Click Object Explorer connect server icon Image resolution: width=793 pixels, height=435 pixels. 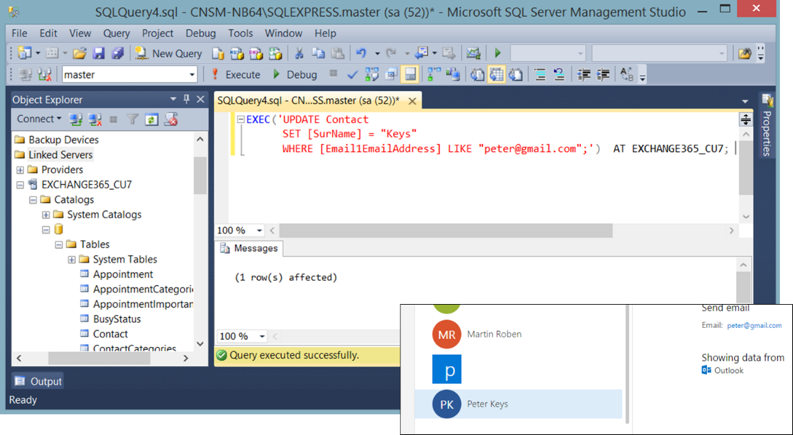click(x=76, y=119)
